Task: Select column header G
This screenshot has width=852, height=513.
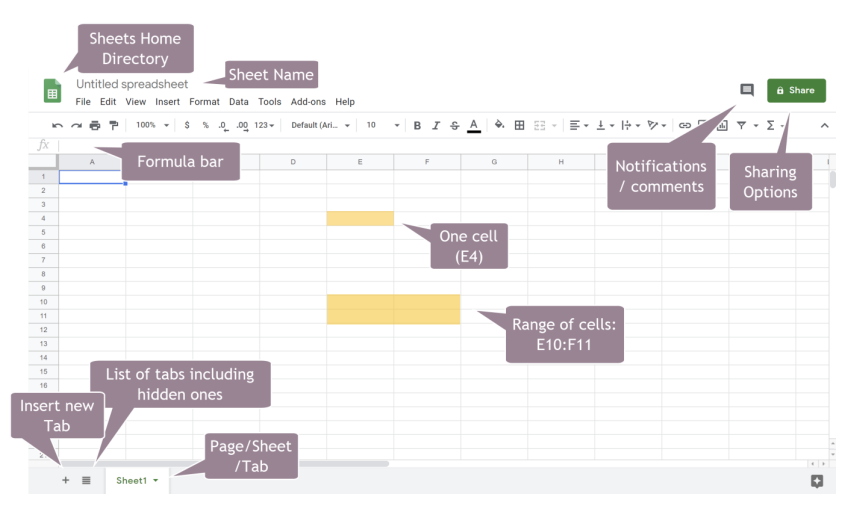Action: (494, 161)
